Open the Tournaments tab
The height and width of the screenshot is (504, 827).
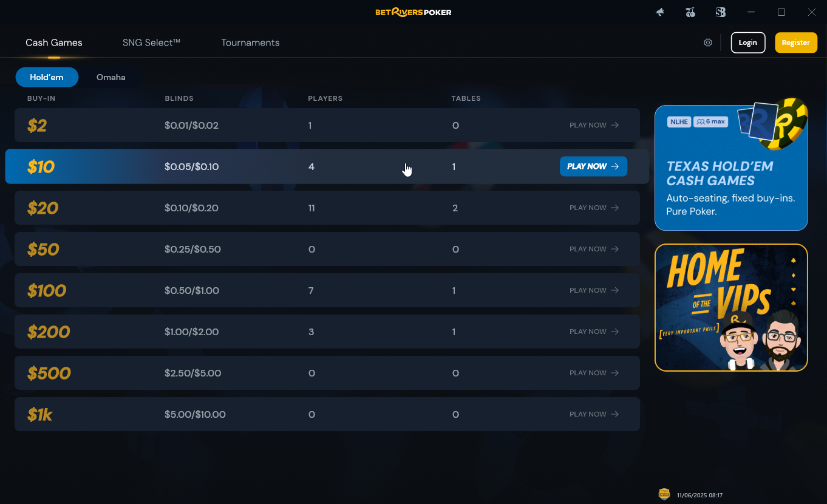tap(250, 43)
